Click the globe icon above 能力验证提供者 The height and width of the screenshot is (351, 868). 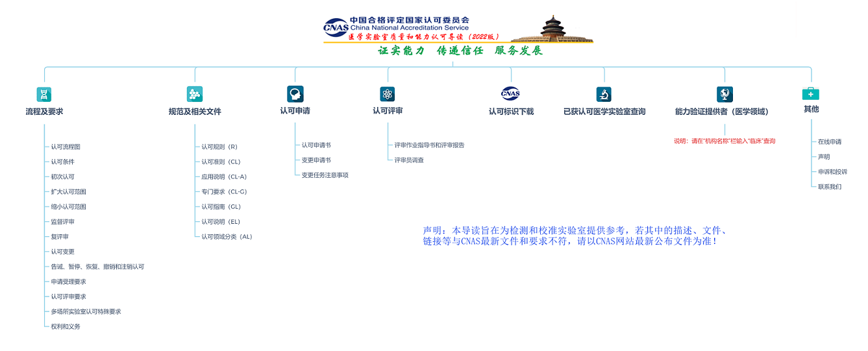click(725, 94)
